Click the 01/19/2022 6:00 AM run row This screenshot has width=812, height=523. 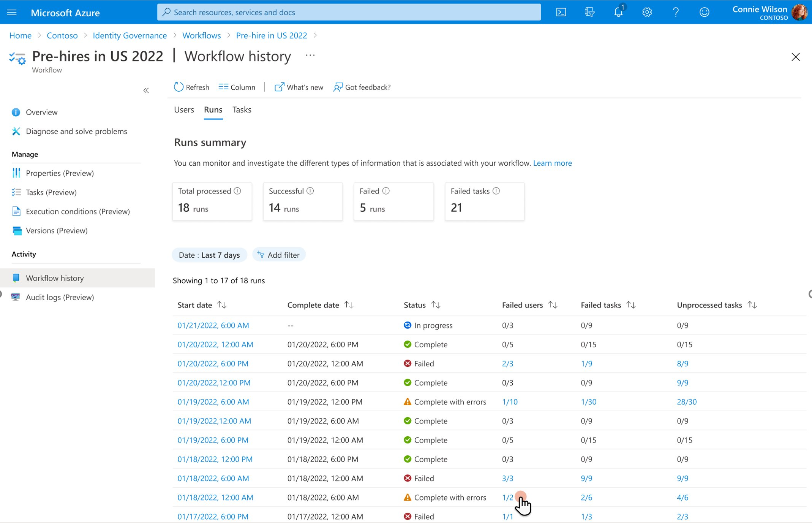point(213,401)
